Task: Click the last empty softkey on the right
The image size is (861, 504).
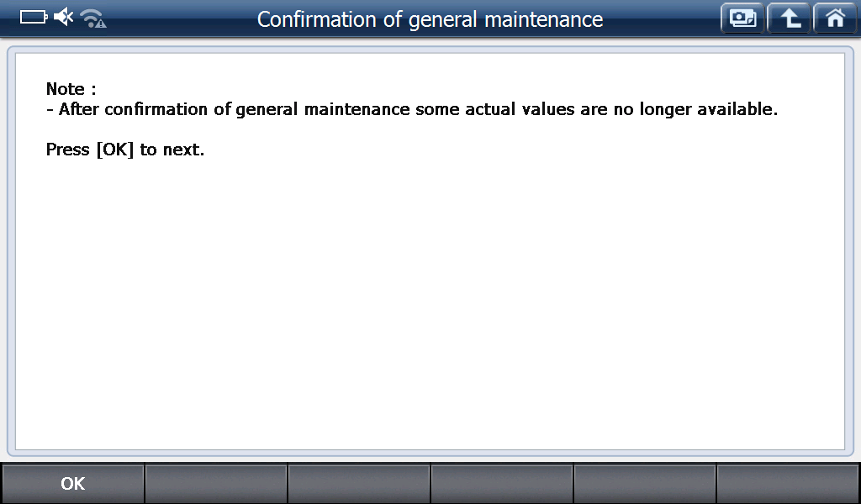Action: 788,484
